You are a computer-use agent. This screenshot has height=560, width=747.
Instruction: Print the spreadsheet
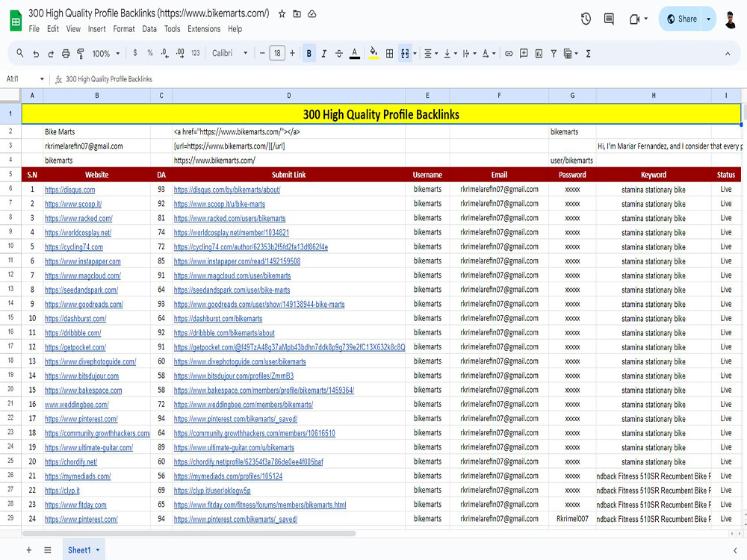click(x=66, y=54)
